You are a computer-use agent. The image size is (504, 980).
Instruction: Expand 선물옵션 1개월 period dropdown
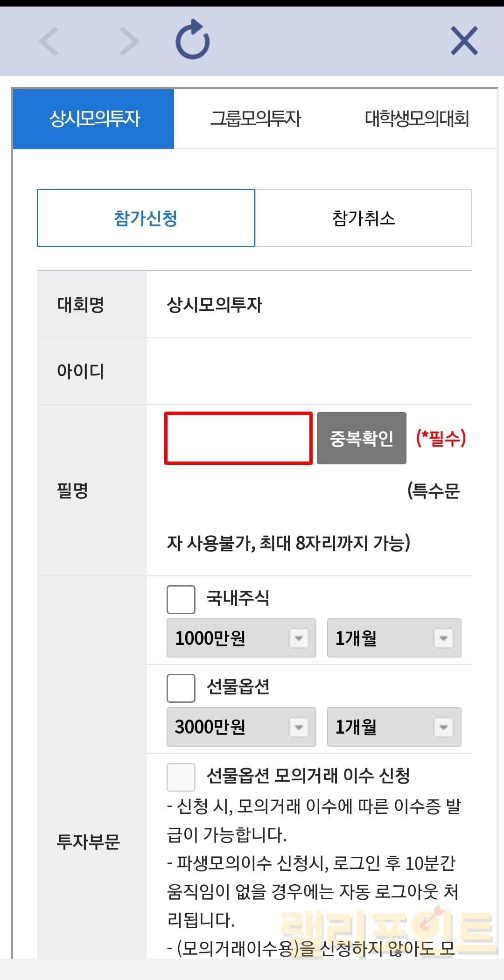(x=394, y=727)
